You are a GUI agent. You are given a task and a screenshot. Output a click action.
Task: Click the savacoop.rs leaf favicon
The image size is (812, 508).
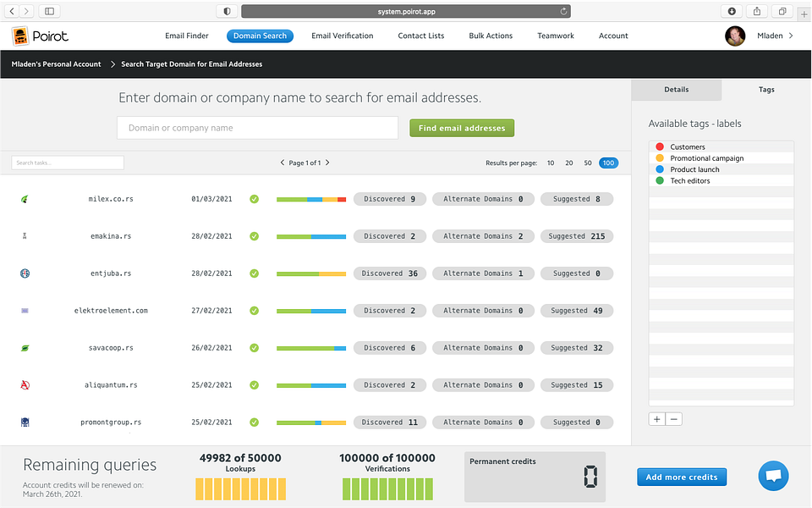click(x=25, y=348)
